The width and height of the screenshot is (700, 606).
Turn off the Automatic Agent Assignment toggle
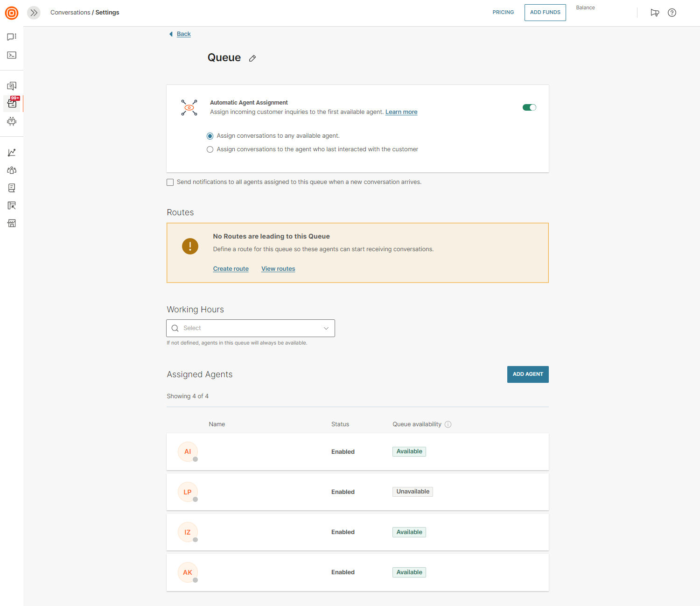(529, 107)
